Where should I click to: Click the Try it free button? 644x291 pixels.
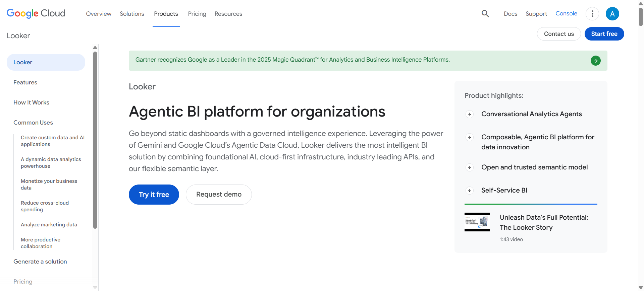click(154, 195)
